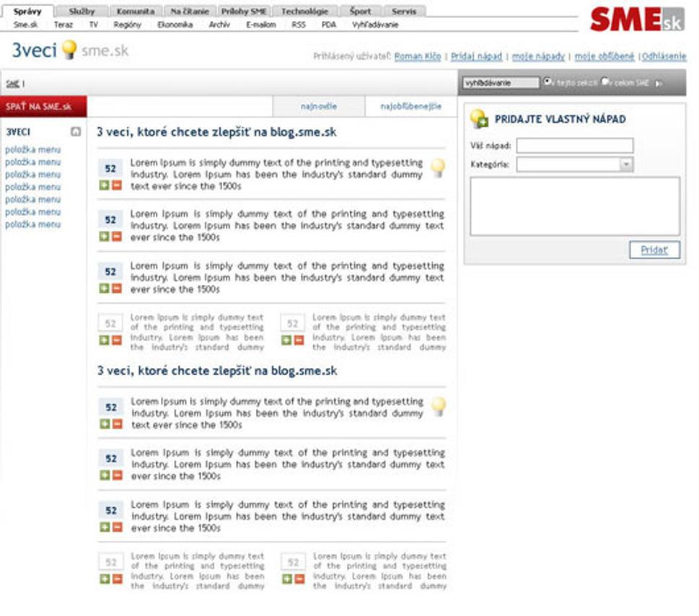Go to the Prílohy SME tab
This screenshot has width=699, height=616.
pos(244,11)
